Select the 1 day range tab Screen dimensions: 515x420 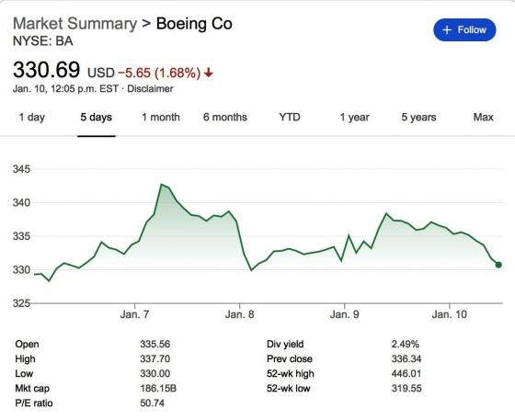click(32, 117)
